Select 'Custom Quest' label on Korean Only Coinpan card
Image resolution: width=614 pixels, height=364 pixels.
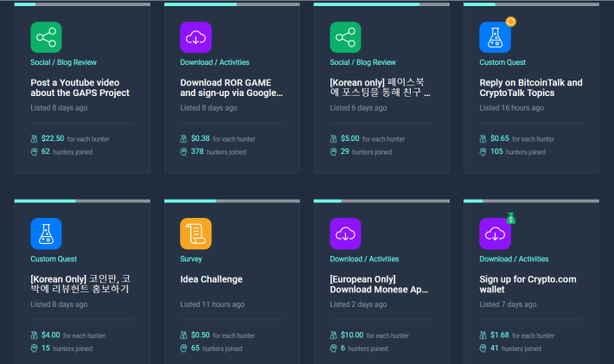click(x=54, y=259)
